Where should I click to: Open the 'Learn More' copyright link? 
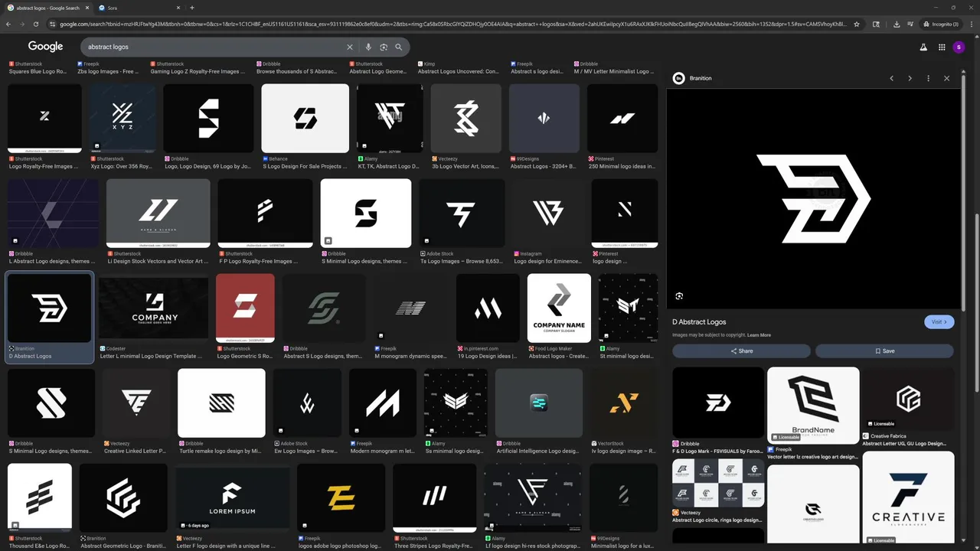pyautogui.click(x=759, y=335)
